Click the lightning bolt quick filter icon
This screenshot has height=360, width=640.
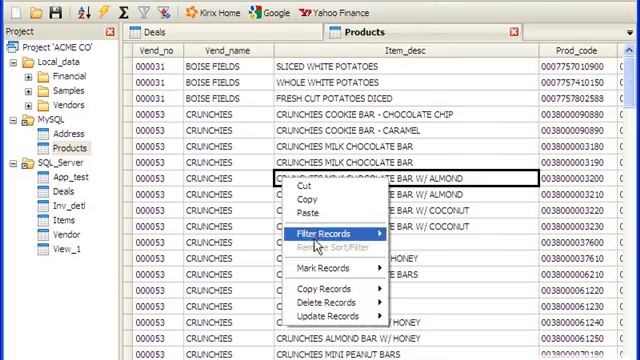coord(104,12)
